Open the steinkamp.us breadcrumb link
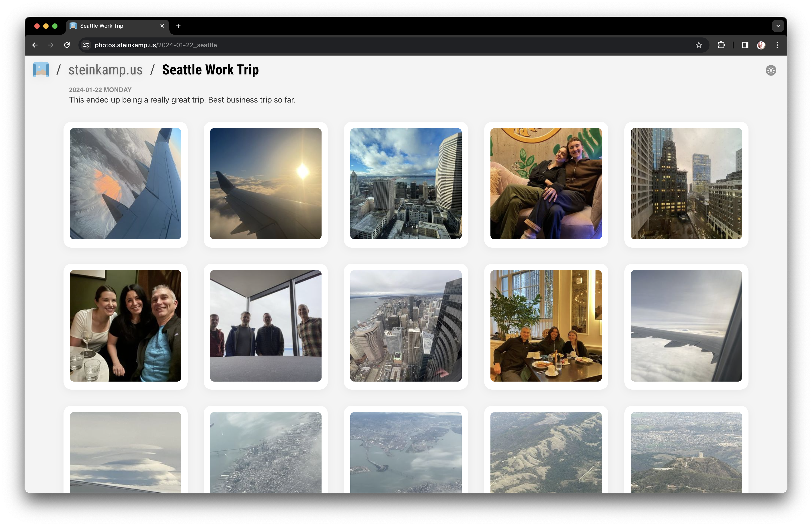This screenshot has width=812, height=526. (x=105, y=70)
